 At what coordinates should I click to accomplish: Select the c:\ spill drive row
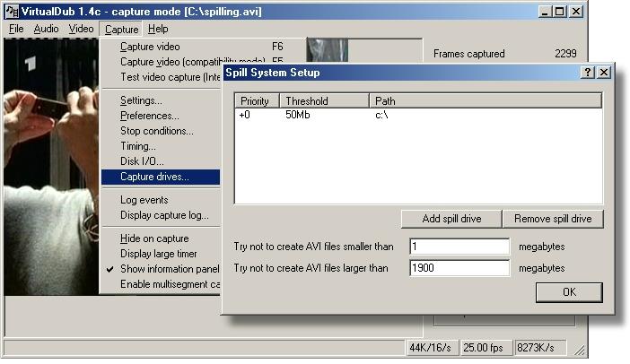coord(386,116)
